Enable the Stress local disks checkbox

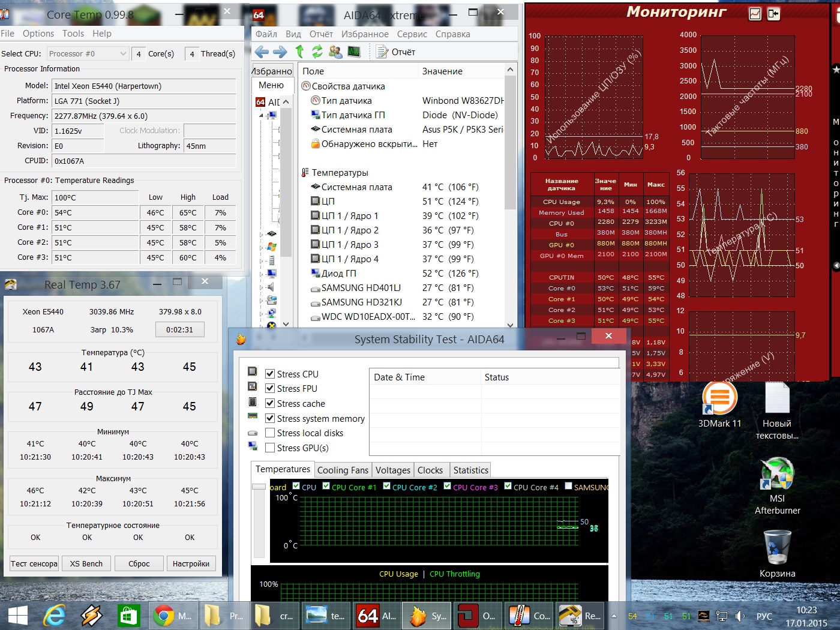[270, 433]
